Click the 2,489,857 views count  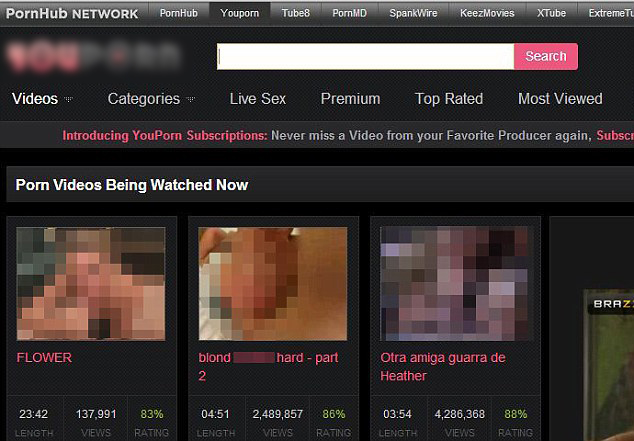tap(278, 414)
